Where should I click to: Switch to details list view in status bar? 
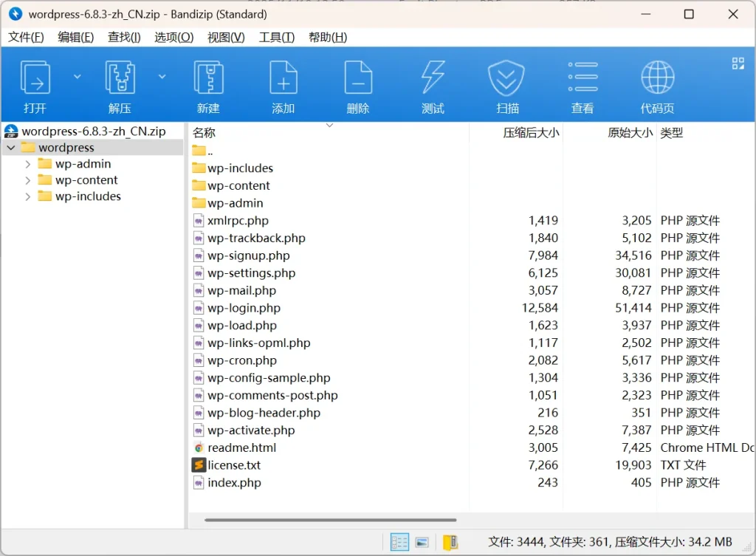click(399, 543)
